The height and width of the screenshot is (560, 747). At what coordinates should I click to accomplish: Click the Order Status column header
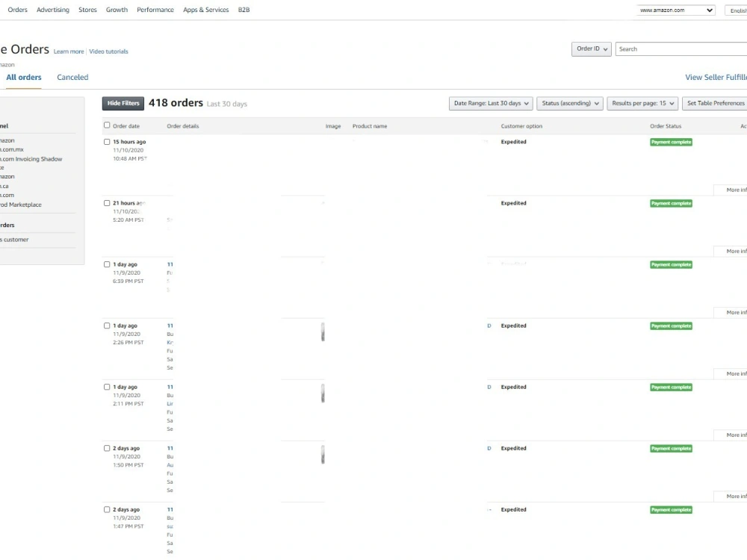pos(666,126)
